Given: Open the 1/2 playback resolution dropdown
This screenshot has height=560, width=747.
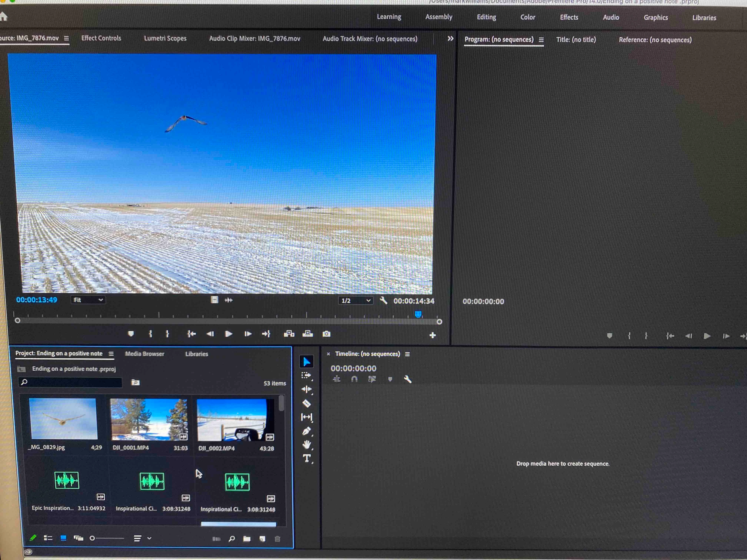Looking at the screenshot, I should 356,300.
